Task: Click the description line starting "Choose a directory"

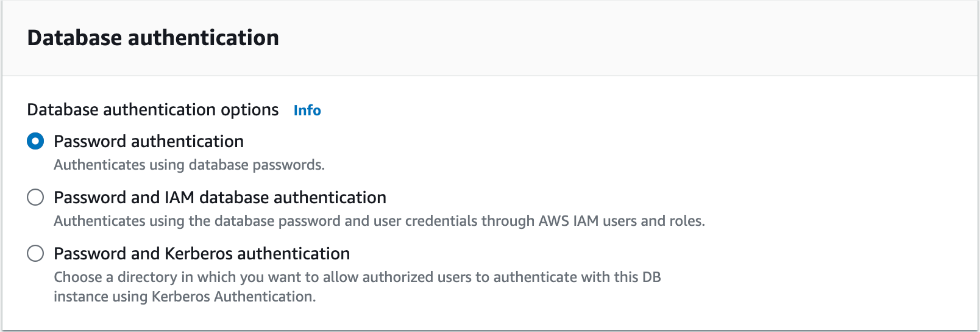Action: 357,277
